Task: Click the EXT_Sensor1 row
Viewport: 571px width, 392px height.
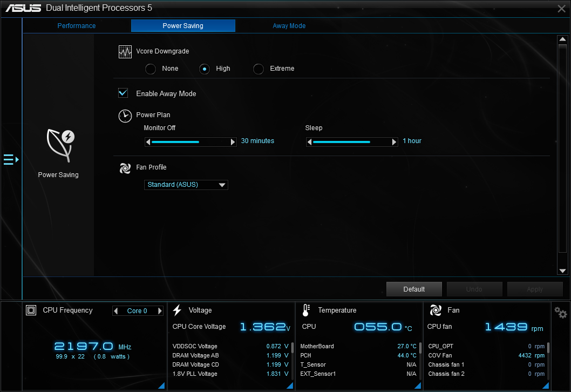Action: tap(358, 374)
